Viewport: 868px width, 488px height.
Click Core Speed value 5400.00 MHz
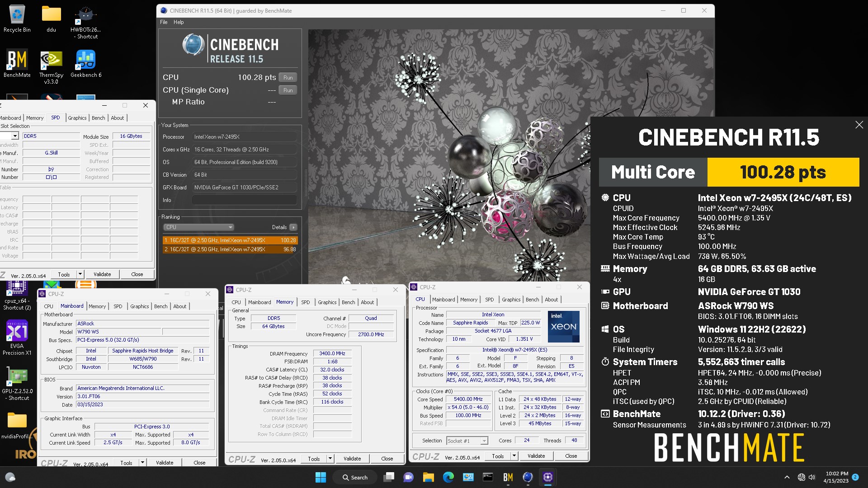[468, 399]
